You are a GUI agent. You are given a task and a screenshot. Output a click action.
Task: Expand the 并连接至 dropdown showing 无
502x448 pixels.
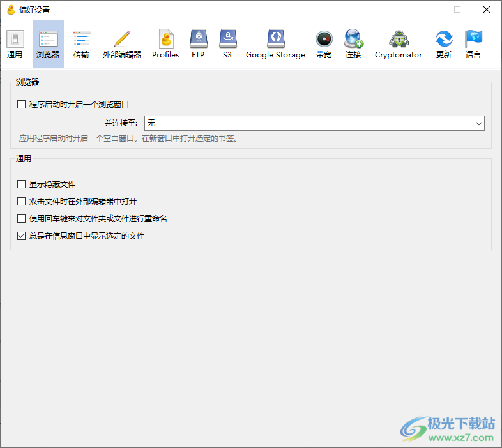tap(314, 123)
